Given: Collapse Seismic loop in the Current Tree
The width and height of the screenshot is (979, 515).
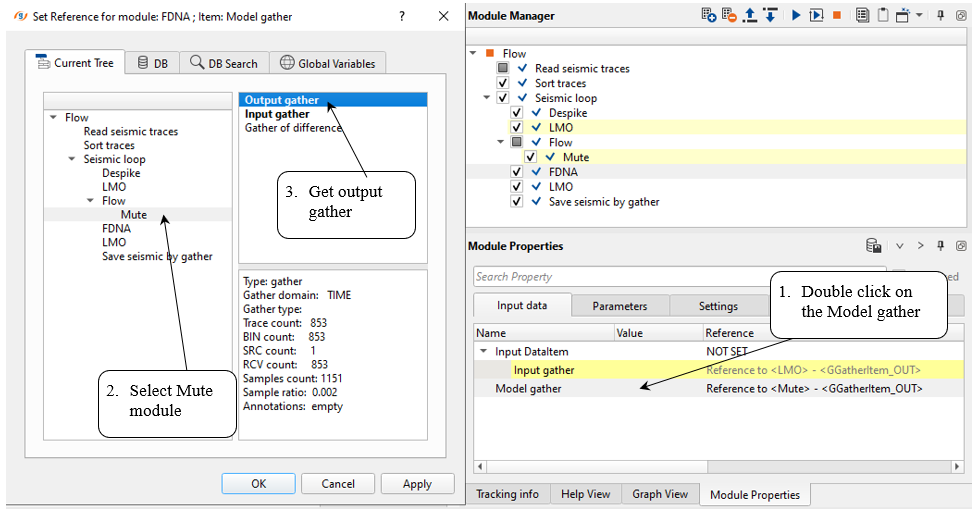Looking at the screenshot, I should [72, 159].
